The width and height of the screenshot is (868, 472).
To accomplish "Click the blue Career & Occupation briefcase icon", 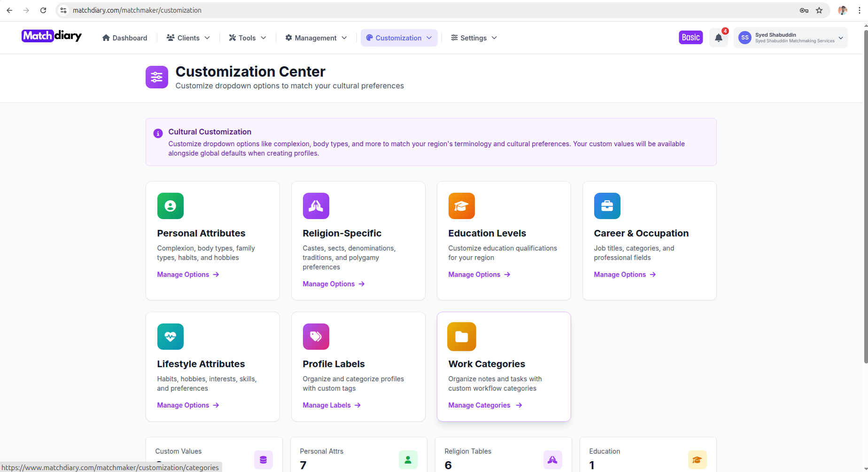I will tap(607, 205).
